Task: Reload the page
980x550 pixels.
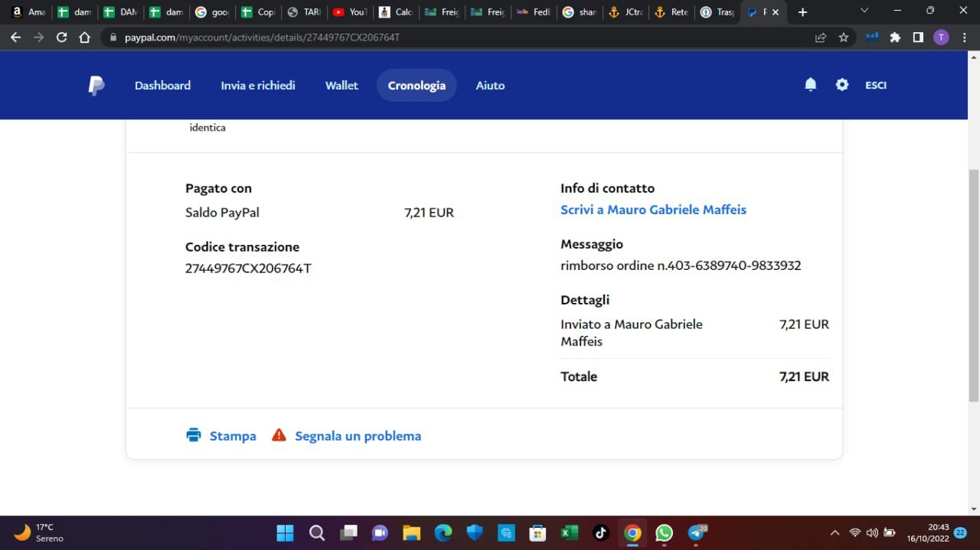Action: pos(62,37)
